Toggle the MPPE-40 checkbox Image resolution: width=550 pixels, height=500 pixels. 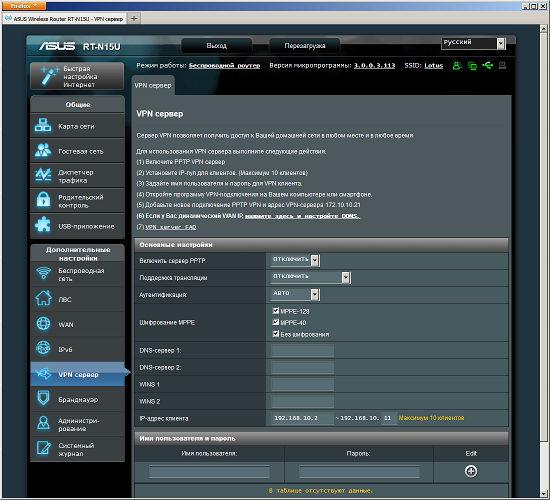(x=276, y=322)
